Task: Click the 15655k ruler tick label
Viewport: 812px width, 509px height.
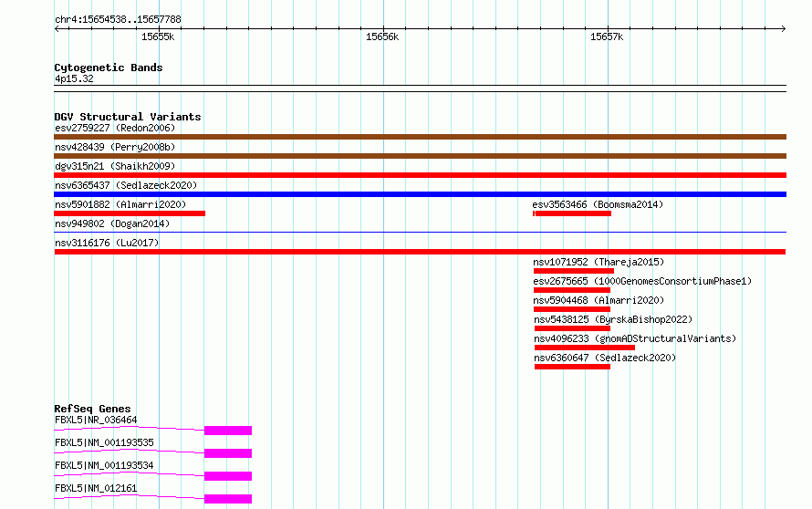Action: 158,37
